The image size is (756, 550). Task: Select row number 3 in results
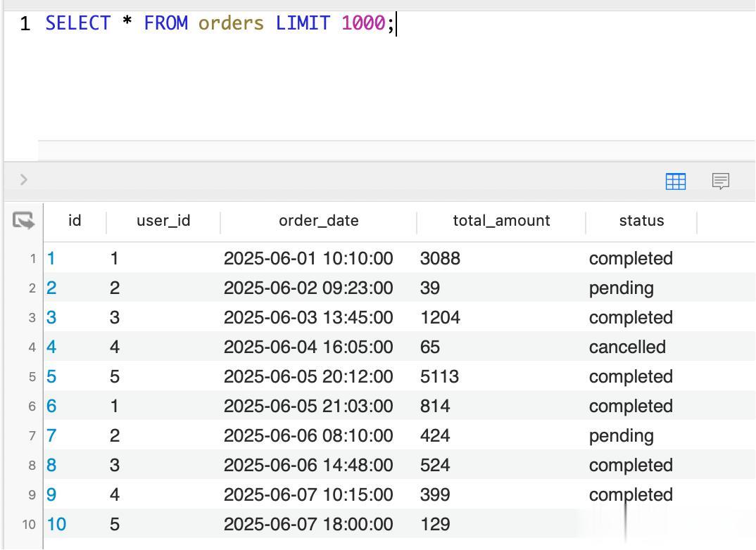32,318
